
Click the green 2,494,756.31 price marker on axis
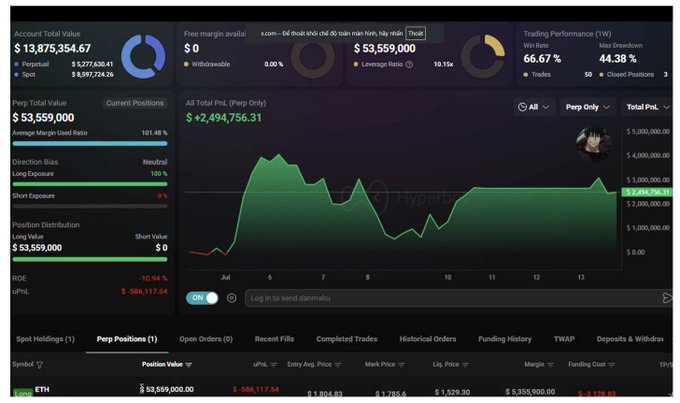click(x=647, y=192)
